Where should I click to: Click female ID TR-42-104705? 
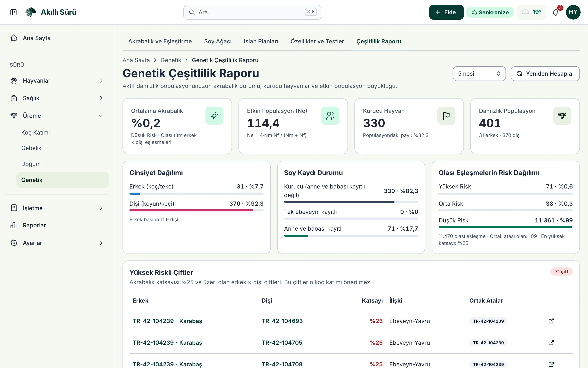point(282,343)
